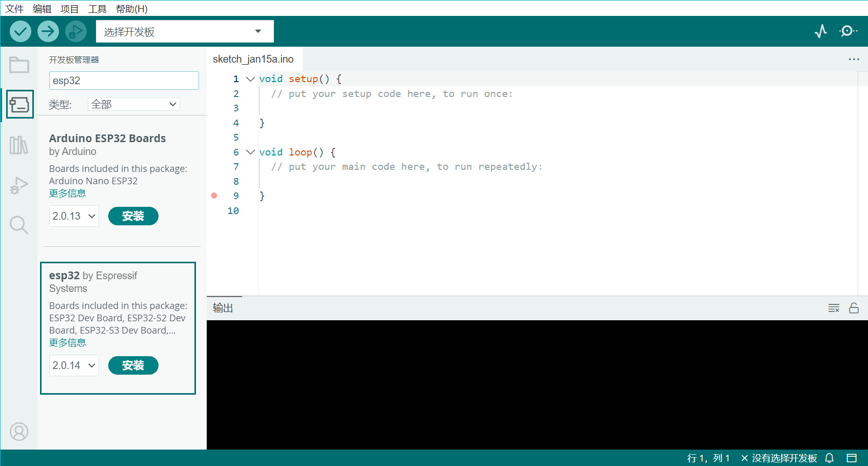Click the esp32 by Espressif Systems title
The image size is (868, 466).
click(x=93, y=282)
